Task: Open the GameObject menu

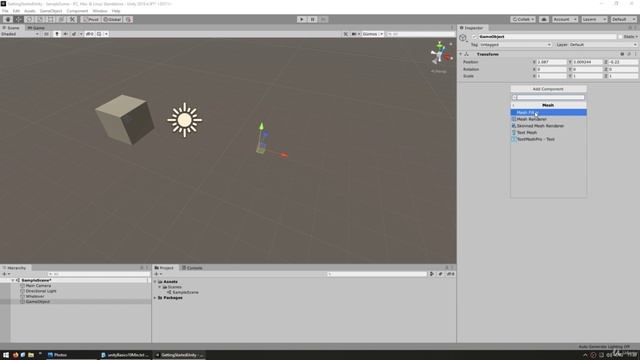Action: click(x=51, y=11)
